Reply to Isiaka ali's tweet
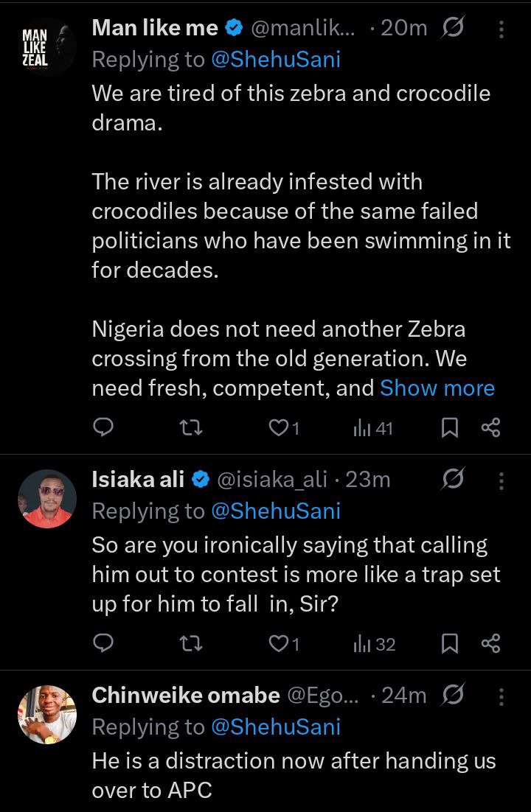 (103, 644)
